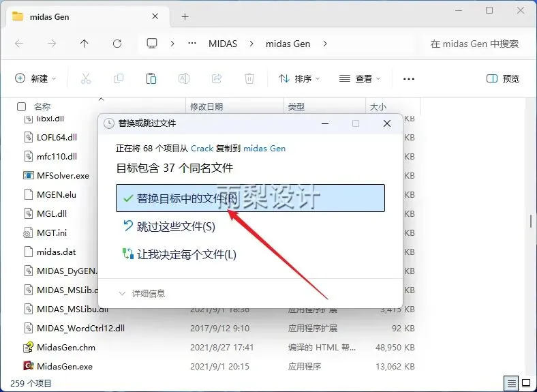This screenshot has height=392, width=537.
Task: Sort by the 修改日期 column header
Action: tap(206, 107)
